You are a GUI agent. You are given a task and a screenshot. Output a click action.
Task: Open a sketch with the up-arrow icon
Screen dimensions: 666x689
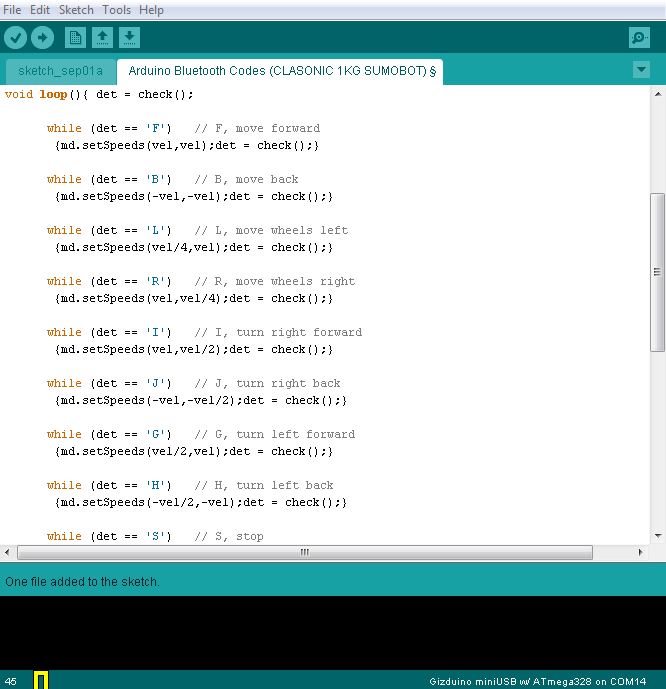point(102,37)
